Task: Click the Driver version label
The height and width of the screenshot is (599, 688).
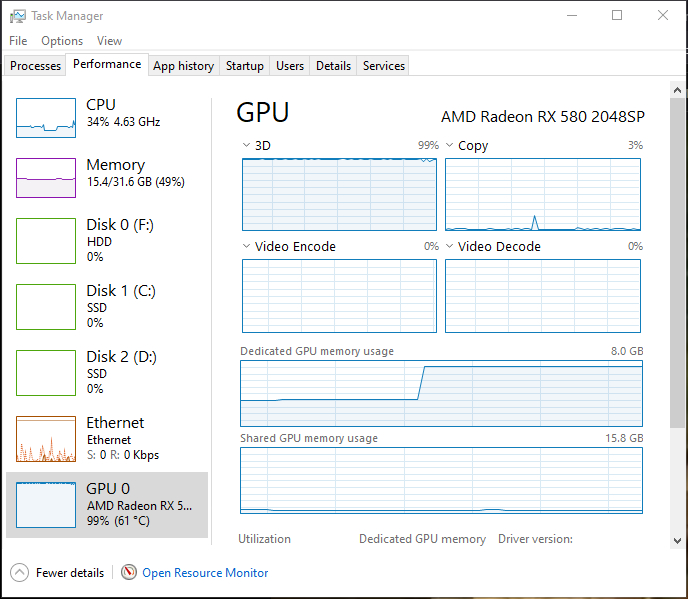Action: tap(535, 539)
